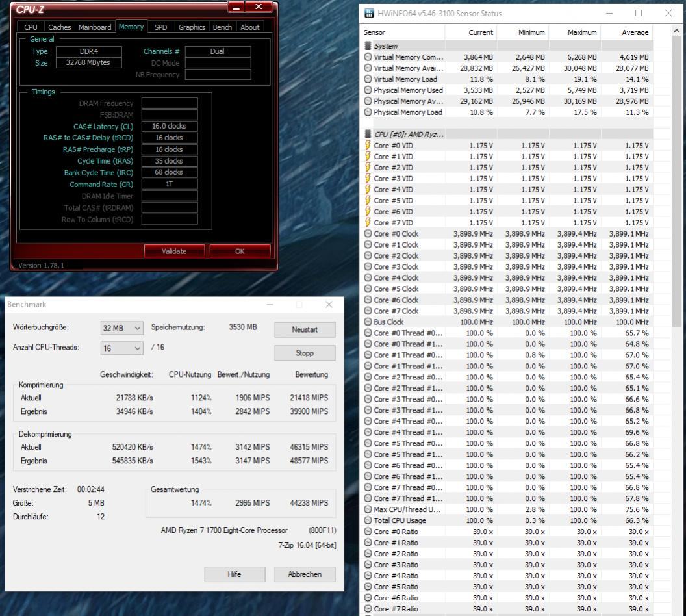Screen dimensions: 686x616
Task: Click the icon beside Total CPU Usage
Action: [x=368, y=520]
